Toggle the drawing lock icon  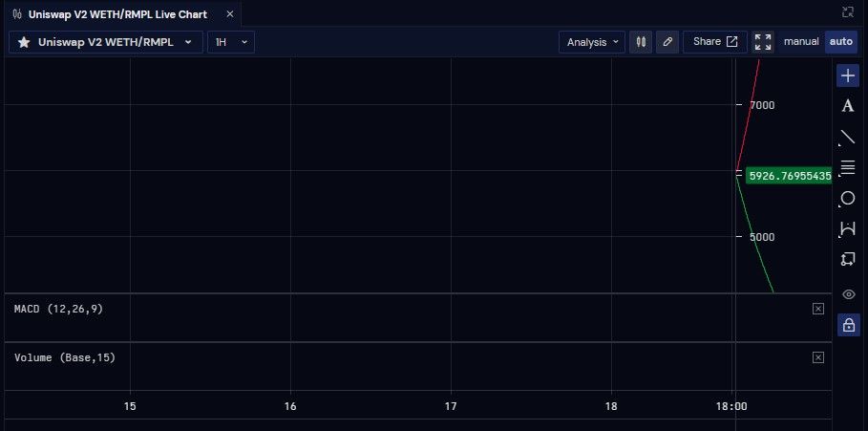pyautogui.click(x=848, y=325)
